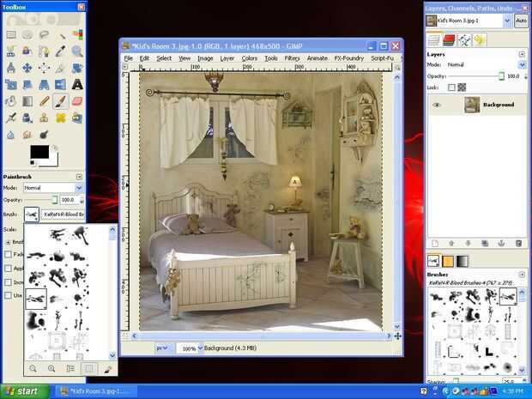Swap foreground and background colors

pos(55,148)
